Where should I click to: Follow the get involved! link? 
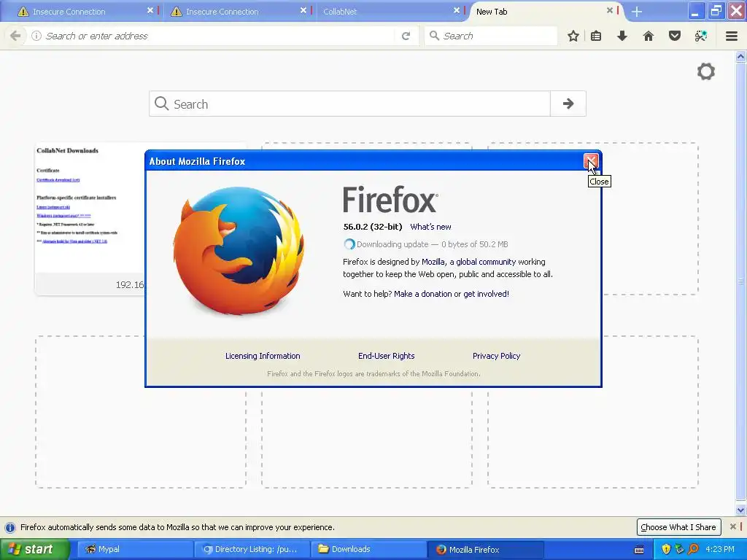pos(486,294)
